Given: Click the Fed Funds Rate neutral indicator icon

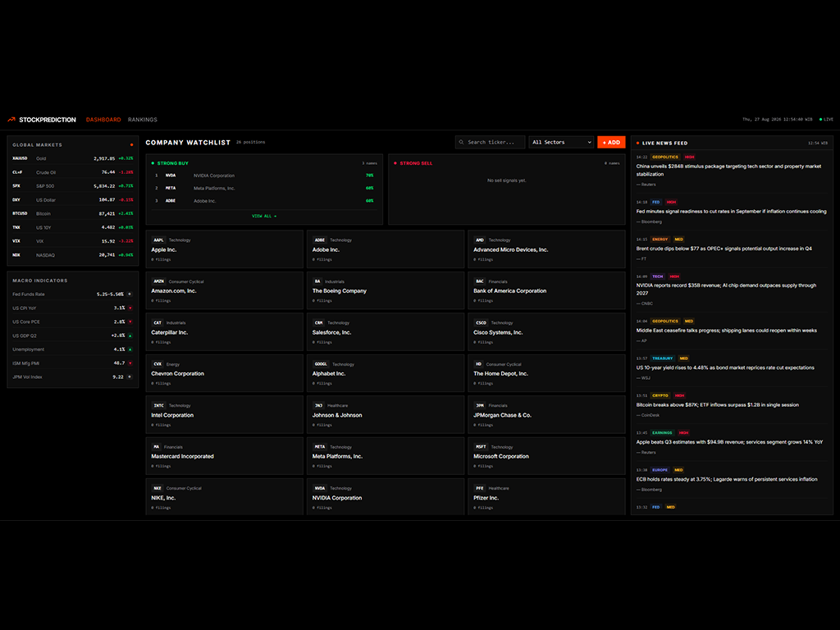Looking at the screenshot, I should [130, 294].
